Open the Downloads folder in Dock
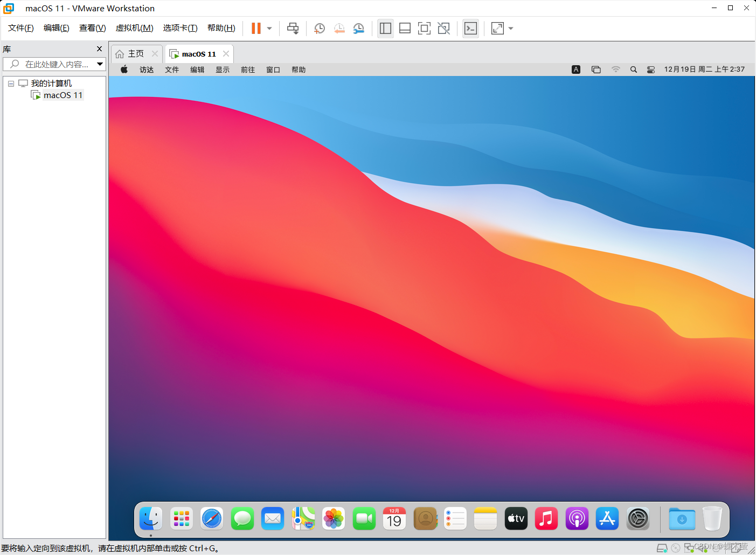 (x=682, y=519)
